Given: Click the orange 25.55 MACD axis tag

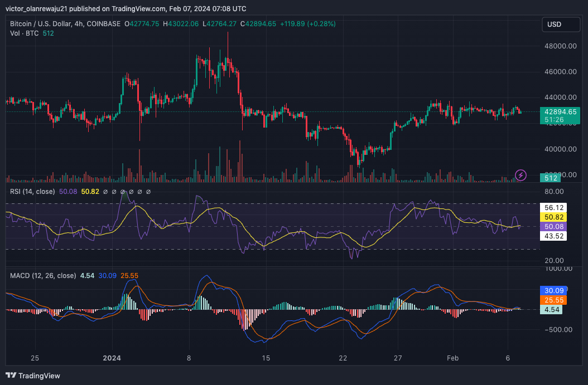Looking at the screenshot, I should click(554, 300).
